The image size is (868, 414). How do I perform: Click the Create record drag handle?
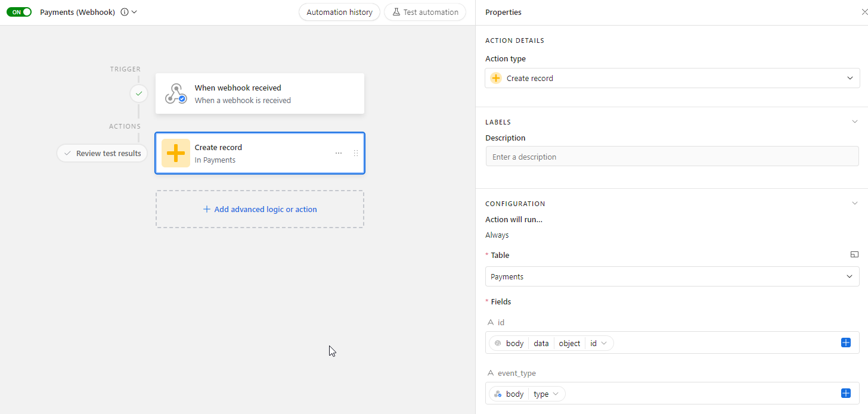coord(356,153)
